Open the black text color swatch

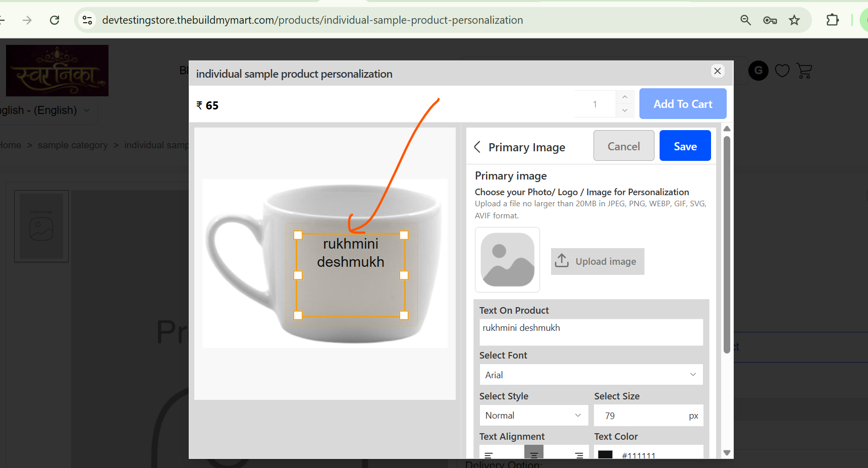pos(605,454)
